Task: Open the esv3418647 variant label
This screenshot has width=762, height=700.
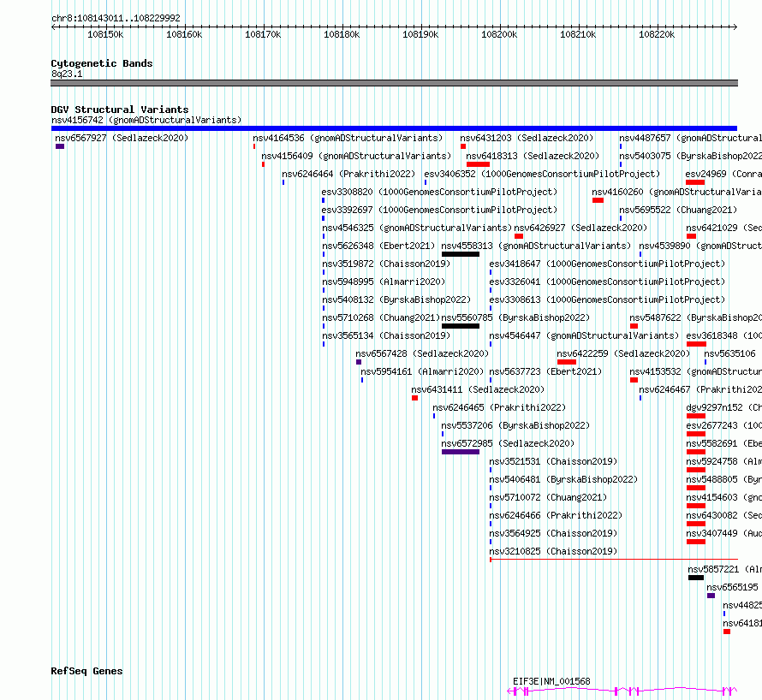Action: click(x=607, y=264)
